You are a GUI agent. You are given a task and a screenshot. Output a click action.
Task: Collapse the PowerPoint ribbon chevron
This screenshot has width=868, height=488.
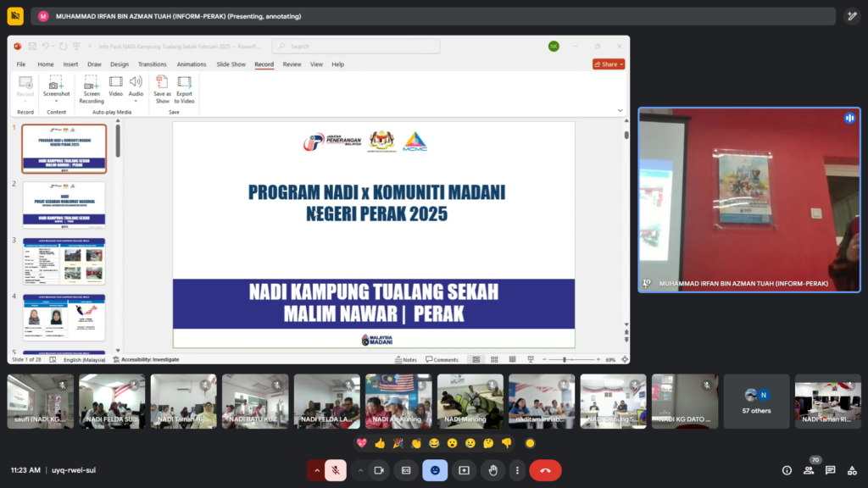620,111
